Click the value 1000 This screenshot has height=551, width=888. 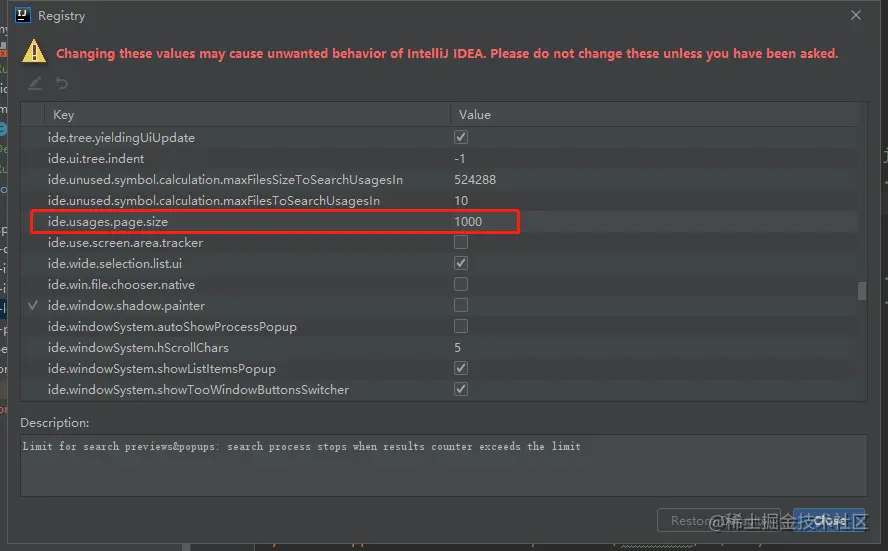(x=468, y=221)
